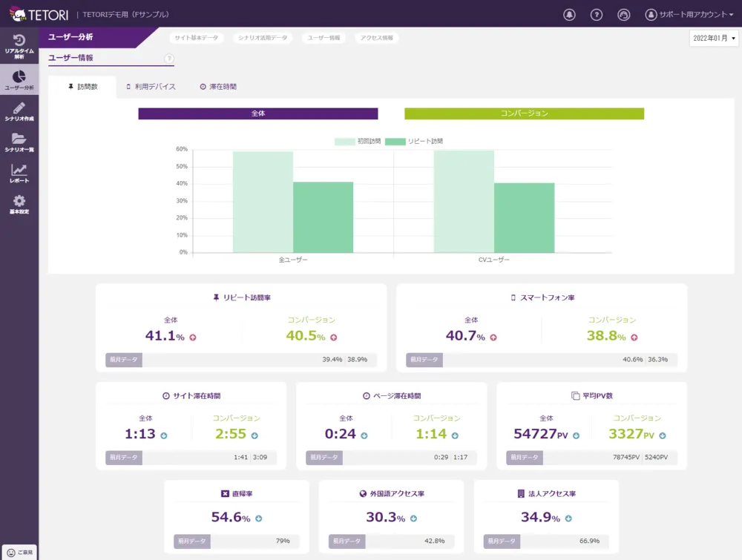This screenshot has width=742, height=560.
Task: Expand the サポート用アカウント account menu
Action: pos(690,14)
